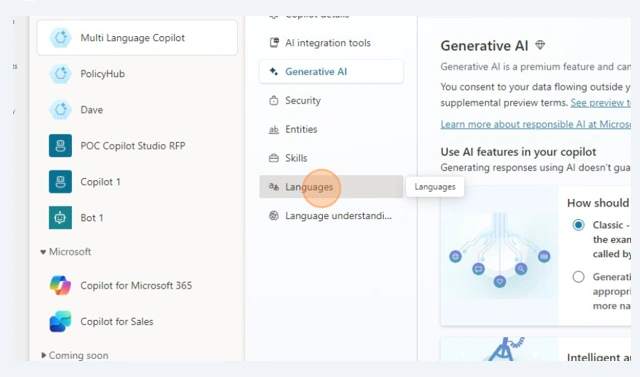Click the premium diamond icon beside Generative AI
Image resolution: width=640 pixels, height=377 pixels.
point(540,45)
